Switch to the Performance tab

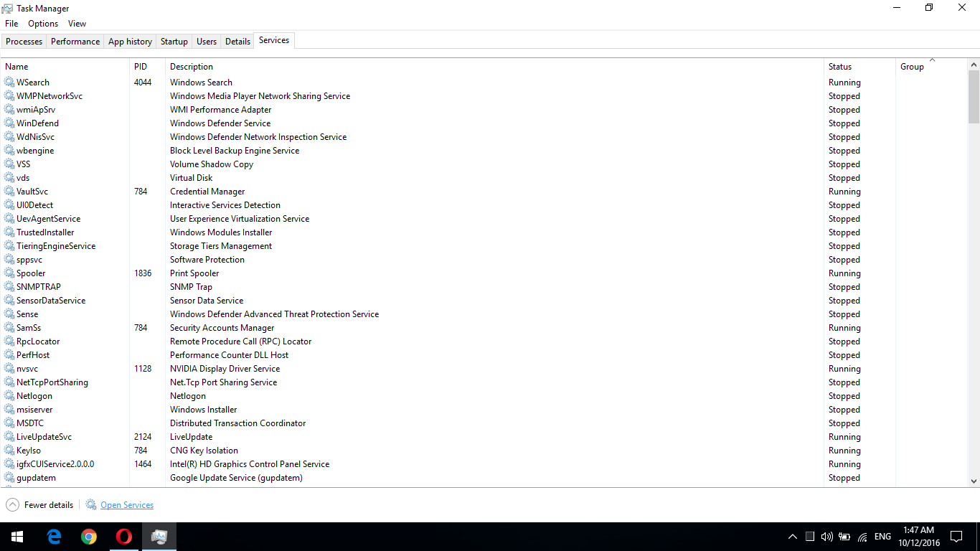tap(75, 42)
